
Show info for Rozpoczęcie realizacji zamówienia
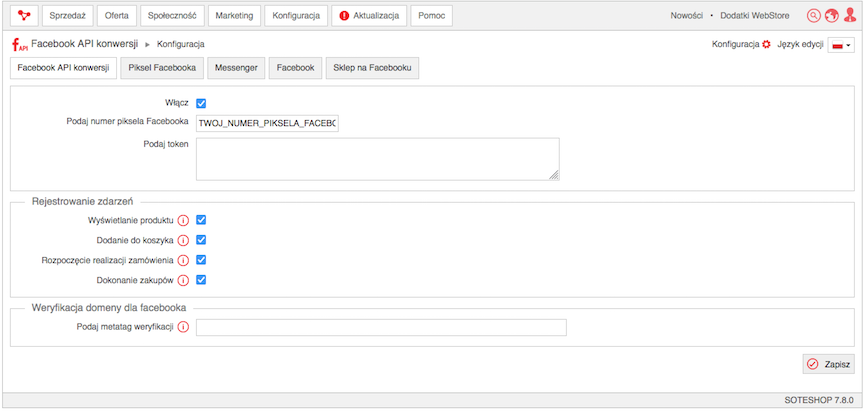click(x=183, y=260)
